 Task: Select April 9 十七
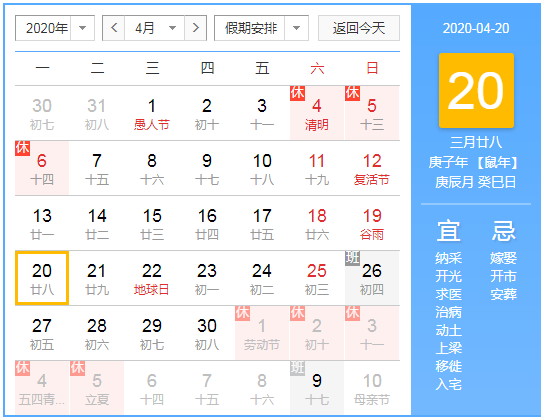207,168
